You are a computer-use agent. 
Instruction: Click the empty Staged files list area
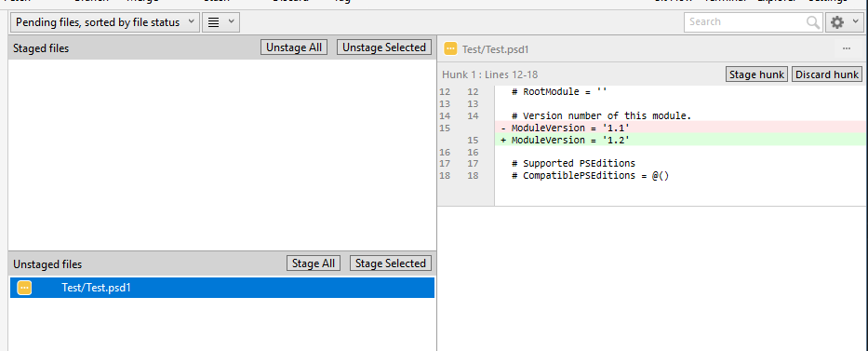[222, 155]
